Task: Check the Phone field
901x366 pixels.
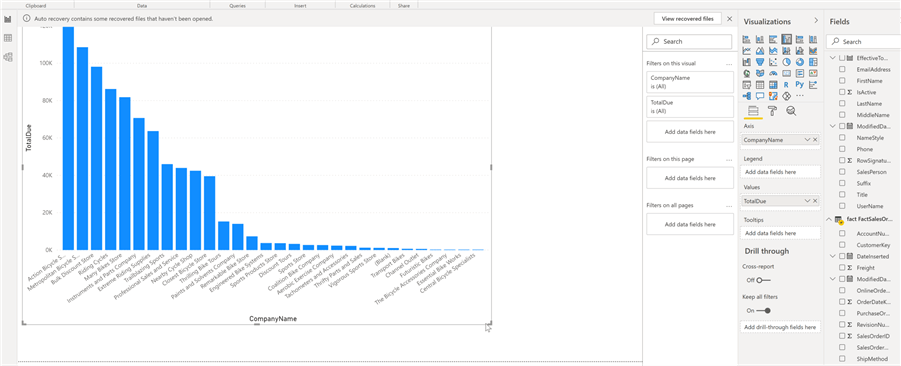Action: (x=842, y=149)
